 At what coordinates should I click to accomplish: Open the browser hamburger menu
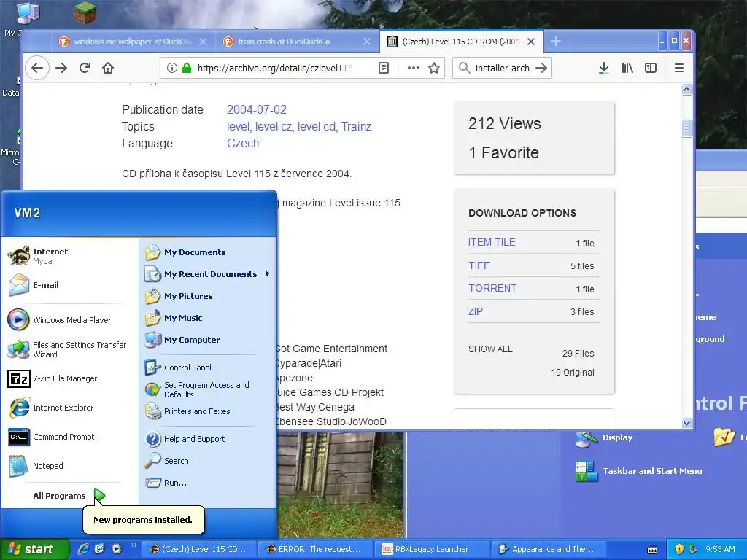tap(679, 68)
